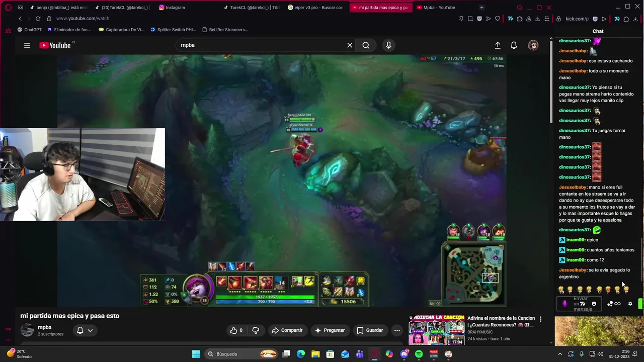Open options for the Adivina la Cancion video

pos(540,319)
